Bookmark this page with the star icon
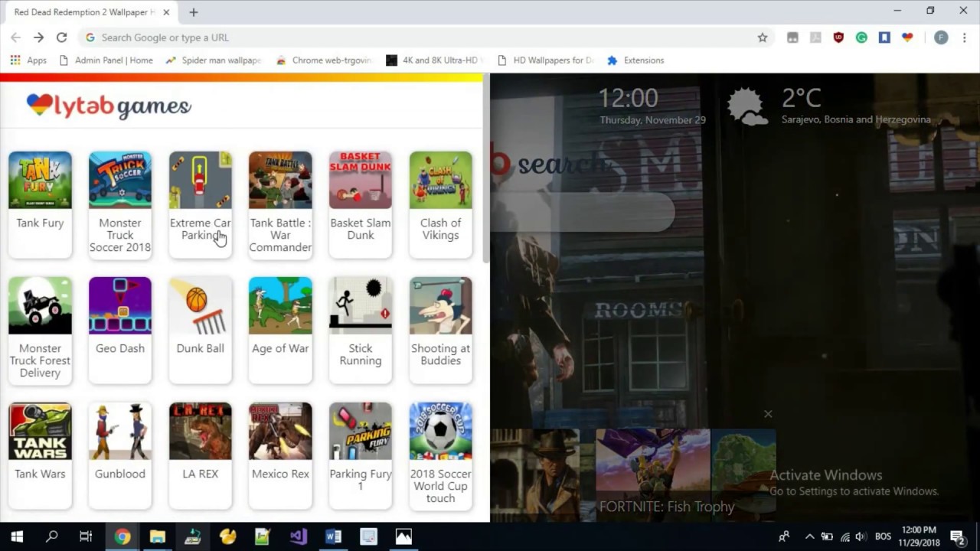This screenshot has height=551, width=980. (x=762, y=37)
